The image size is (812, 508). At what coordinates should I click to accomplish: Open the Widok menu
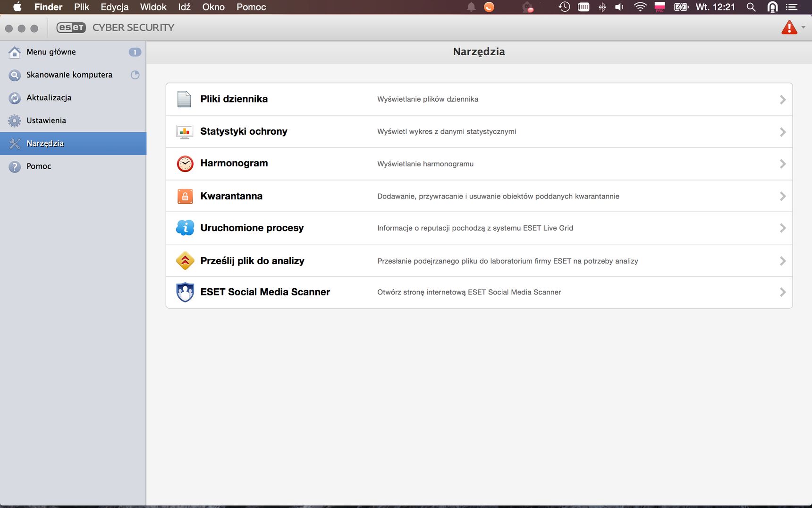click(x=153, y=7)
